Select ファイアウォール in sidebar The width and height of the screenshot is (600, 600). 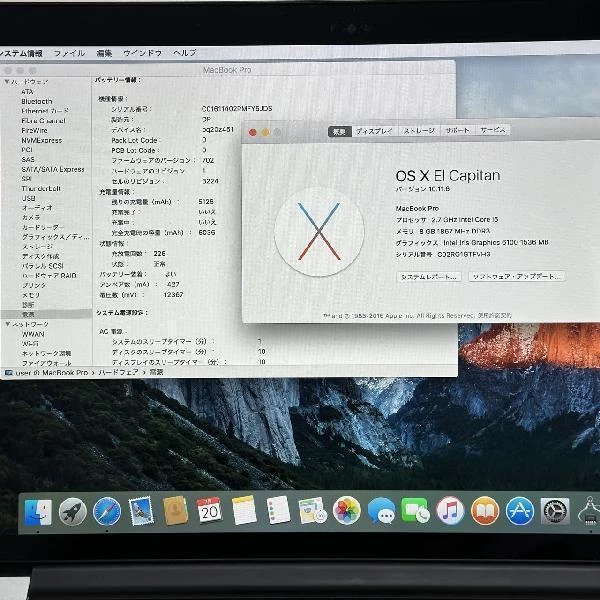[x=46, y=363]
